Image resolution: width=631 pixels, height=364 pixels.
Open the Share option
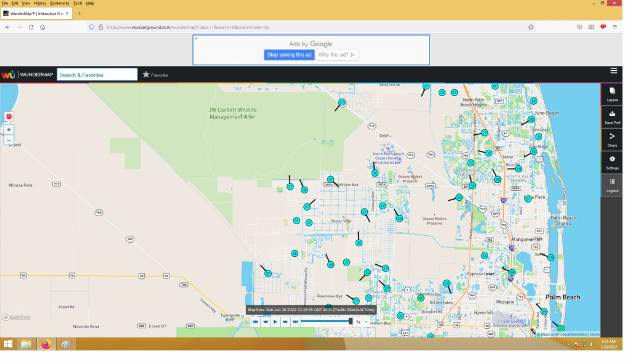point(612,140)
